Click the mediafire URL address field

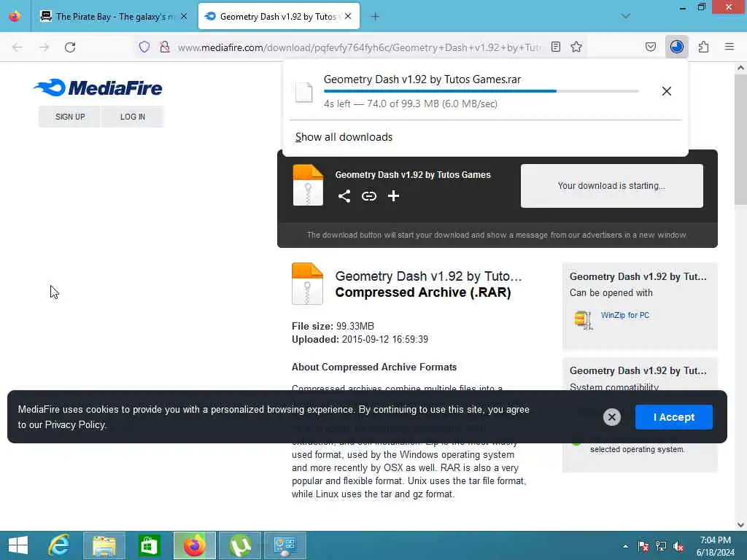[x=360, y=47]
